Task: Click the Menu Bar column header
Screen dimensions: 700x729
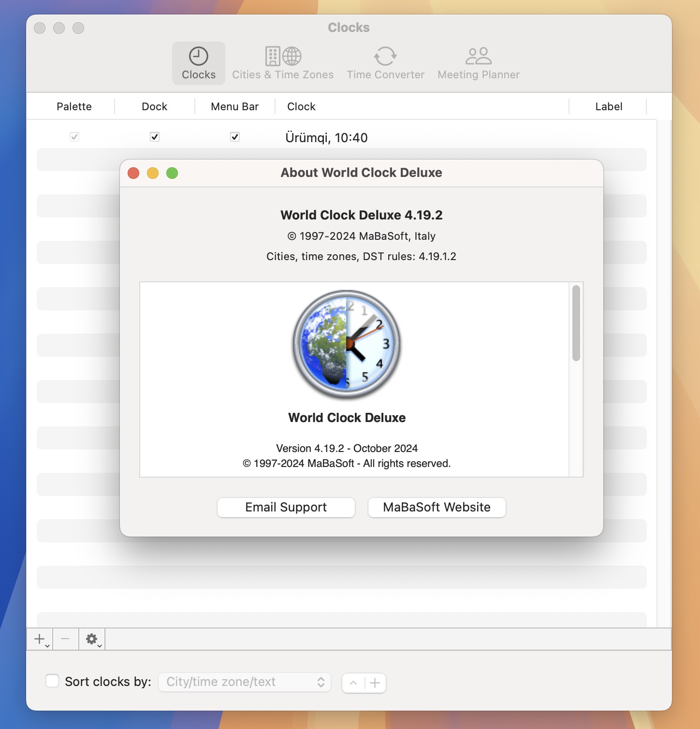Action: [235, 106]
